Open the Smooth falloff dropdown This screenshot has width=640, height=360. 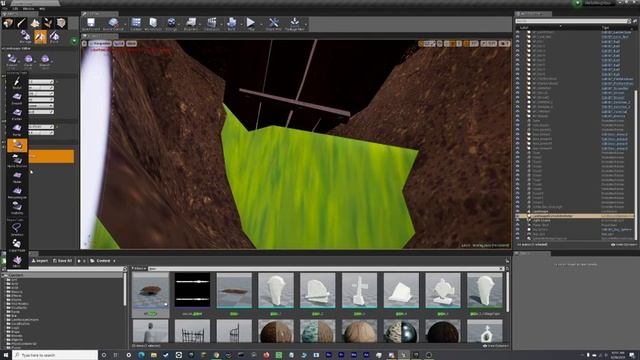[44, 61]
